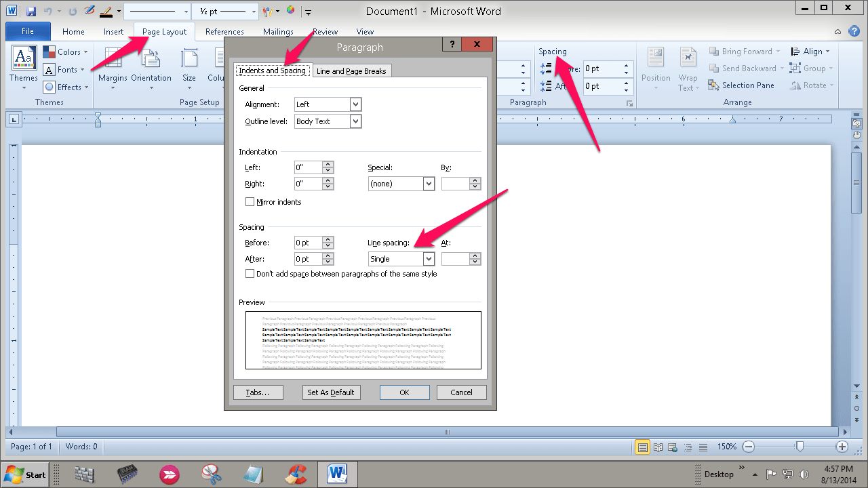Click Spacing Before field in dialog

pyautogui.click(x=309, y=243)
